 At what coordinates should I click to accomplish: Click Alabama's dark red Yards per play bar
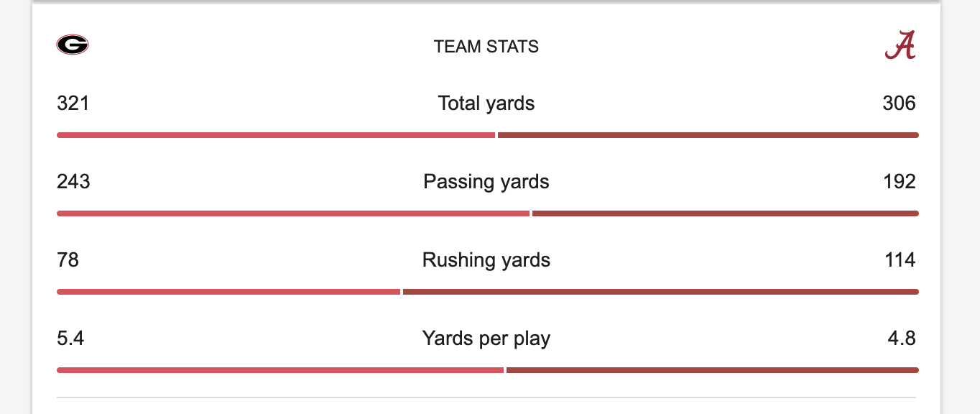pos(712,370)
